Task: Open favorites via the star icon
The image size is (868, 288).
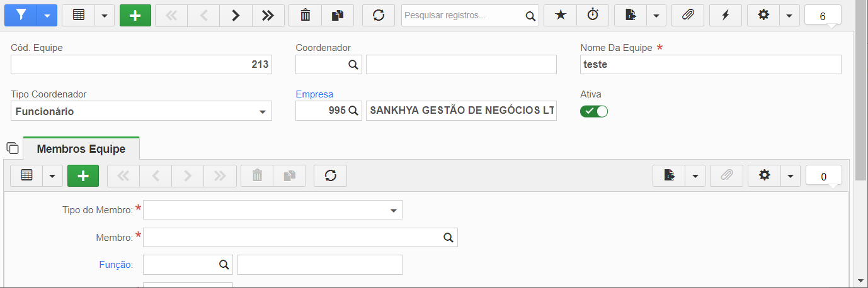Action: coord(560,16)
